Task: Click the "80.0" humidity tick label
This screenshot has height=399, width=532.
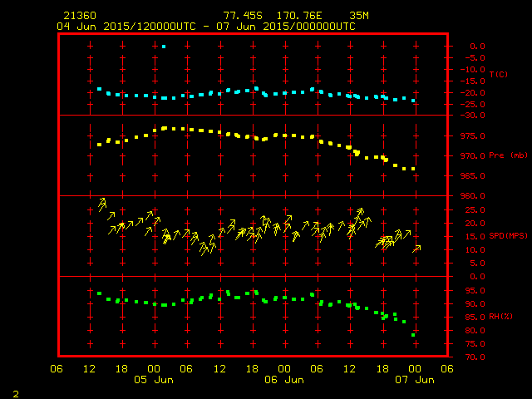Action: coord(475,331)
